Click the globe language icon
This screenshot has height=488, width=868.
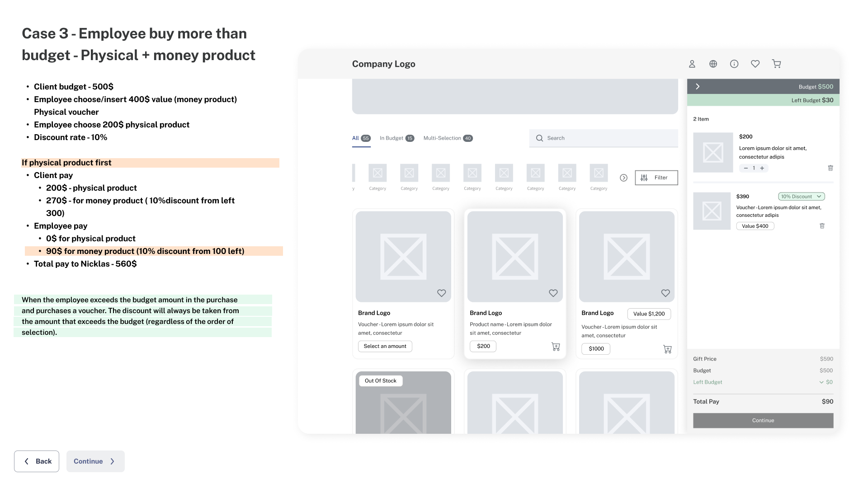click(713, 64)
